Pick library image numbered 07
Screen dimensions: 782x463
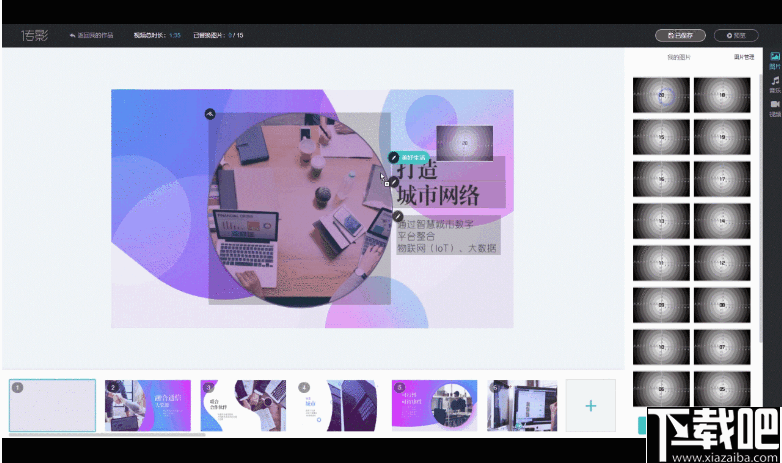click(x=722, y=347)
